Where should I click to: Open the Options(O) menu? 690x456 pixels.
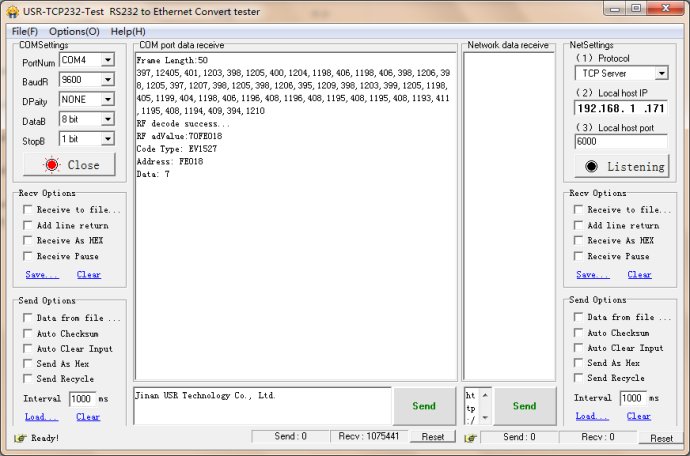click(x=74, y=31)
